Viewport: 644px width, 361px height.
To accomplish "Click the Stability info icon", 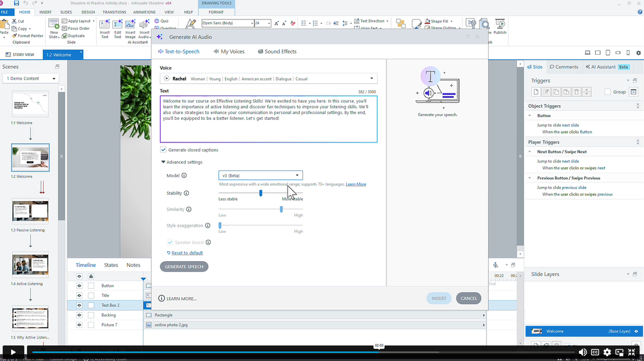I will tap(186, 193).
